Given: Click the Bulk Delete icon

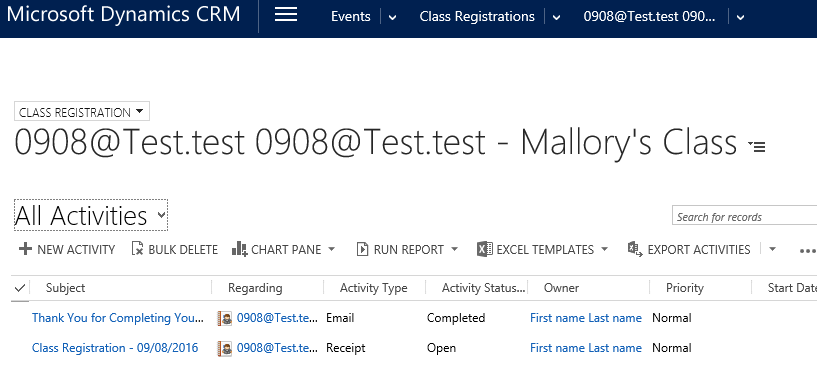Looking at the screenshot, I should 137,249.
